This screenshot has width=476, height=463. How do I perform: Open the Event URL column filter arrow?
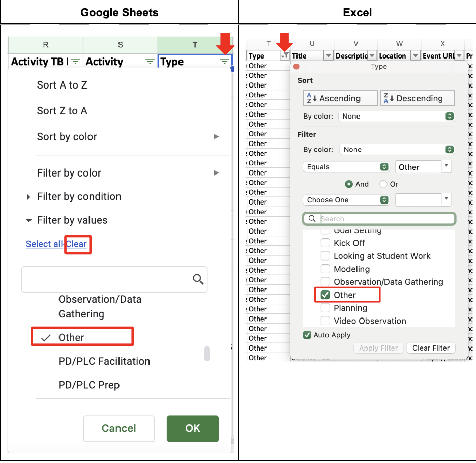pyautogui.click(x=459, y=55)
